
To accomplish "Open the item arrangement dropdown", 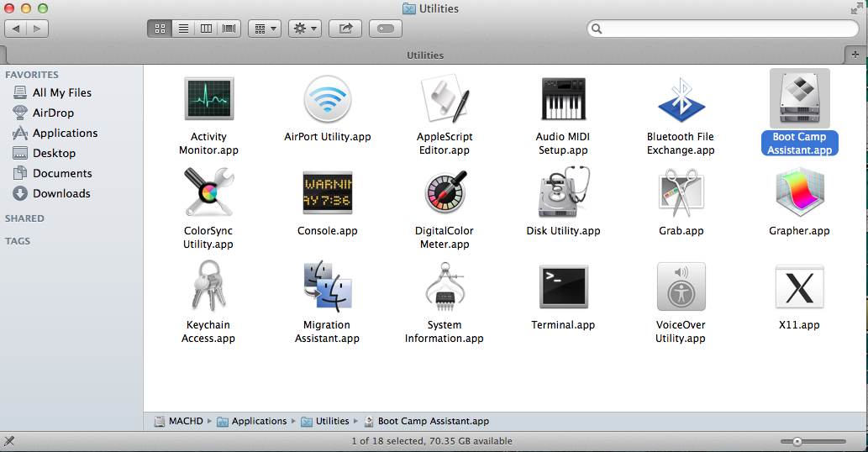I will [x=265, y=29].
